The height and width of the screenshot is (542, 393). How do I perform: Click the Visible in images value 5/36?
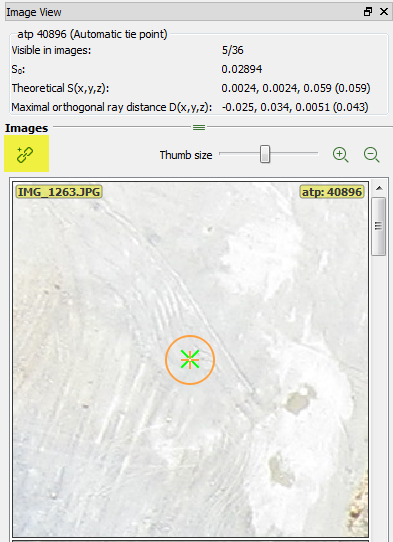(232, 50)
